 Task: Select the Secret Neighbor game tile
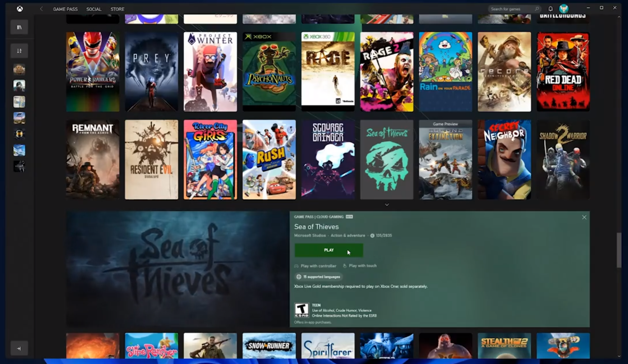click(504, 160)
